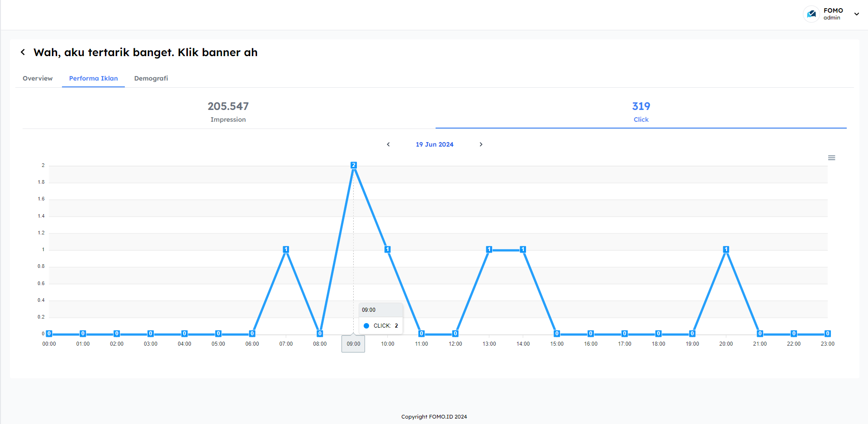Viewport: 868px width, 424px height.
Task: Open the Overview tab
Action: tap(38, 78)
